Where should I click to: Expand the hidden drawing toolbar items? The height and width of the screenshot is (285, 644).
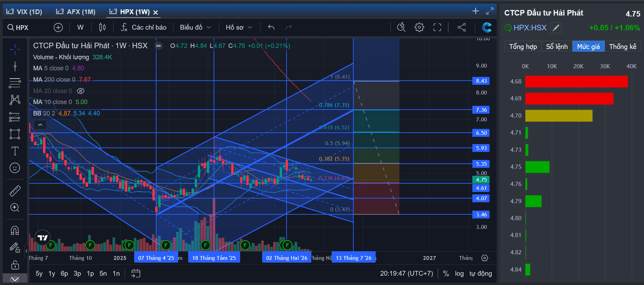(15, 279)
